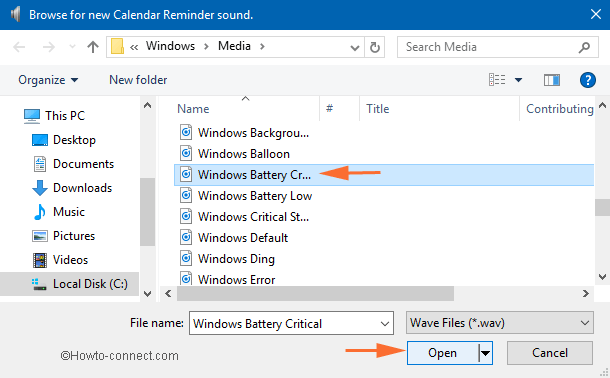Click horizontal scrollbar left arrow
The height and width of the screenshot is (378, 610).
pyautogui.click(x=168, y=294)
